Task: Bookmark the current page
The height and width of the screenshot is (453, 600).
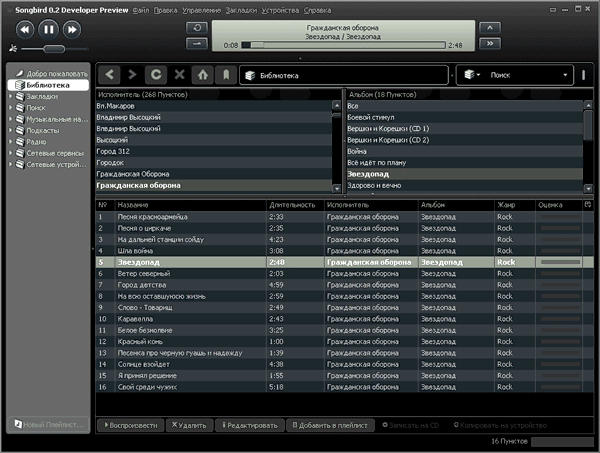Action: (x=226, y=74)
